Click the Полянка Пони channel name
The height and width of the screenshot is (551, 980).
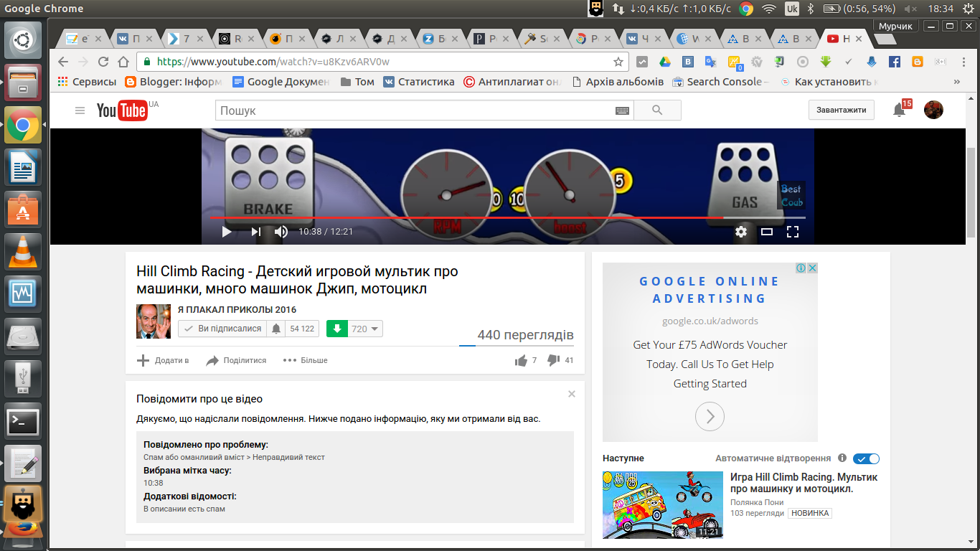tap(757, 502)
